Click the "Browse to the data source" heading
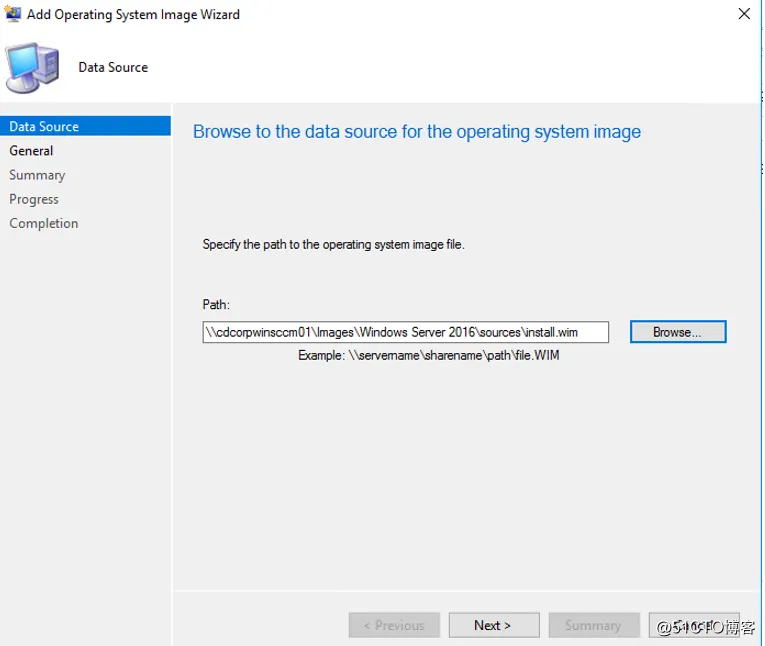765x646 pixels. (x=416, y=132)
